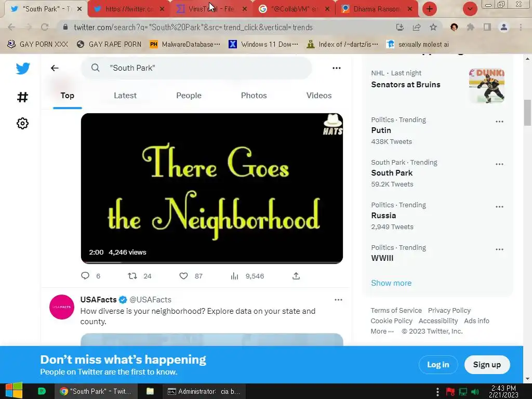
Task: Open Windows 11 Dow bookmark
Action: click(x=263, y=44)
